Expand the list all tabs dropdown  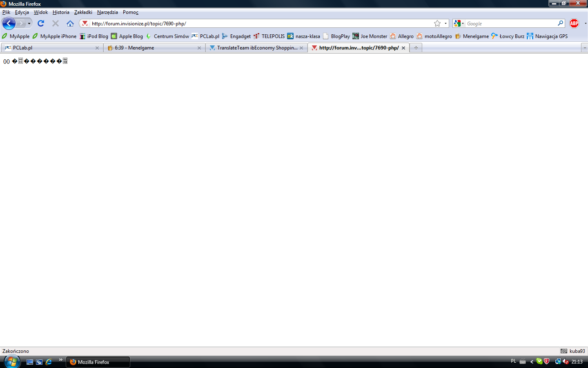[584, 48]
